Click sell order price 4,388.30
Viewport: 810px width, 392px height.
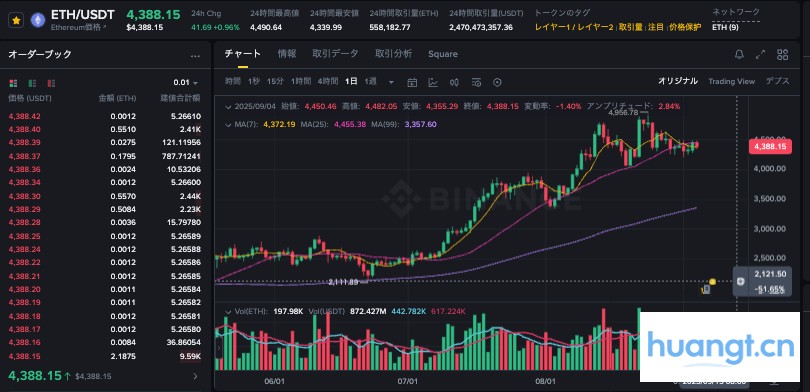pyautogui.click(x=24, y=196)
